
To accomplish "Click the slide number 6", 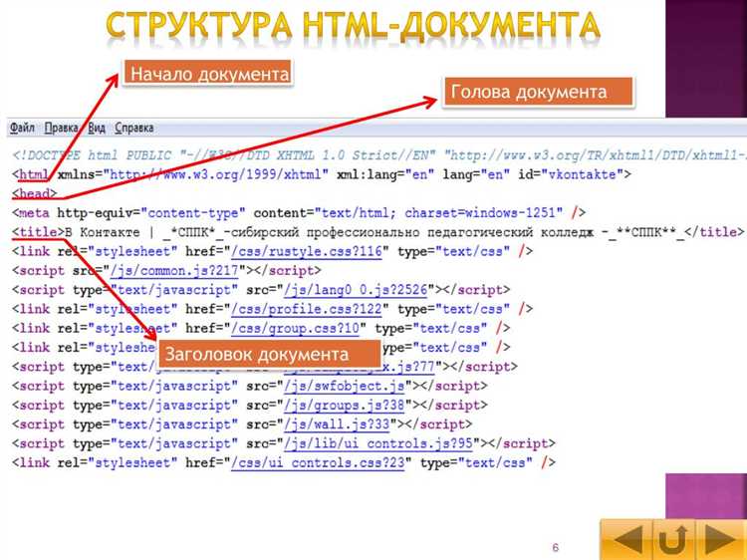I will pyautogui.click(x=555, y=548).
